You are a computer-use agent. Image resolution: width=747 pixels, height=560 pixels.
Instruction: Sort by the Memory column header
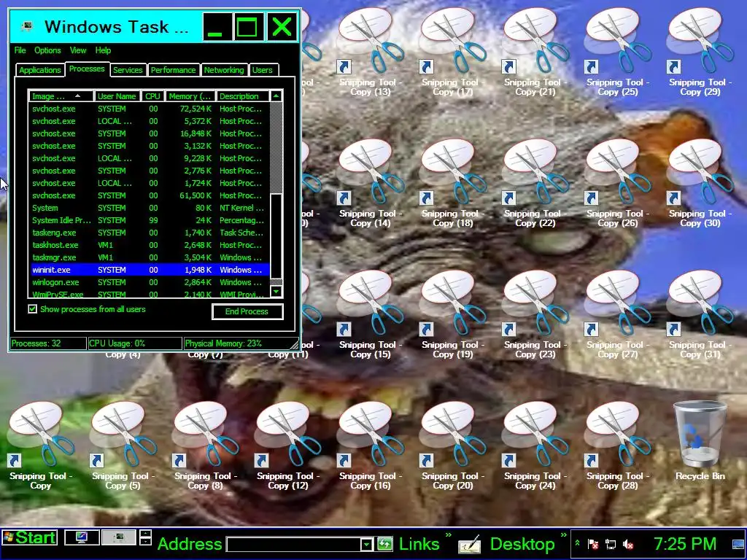pos(190,96)
